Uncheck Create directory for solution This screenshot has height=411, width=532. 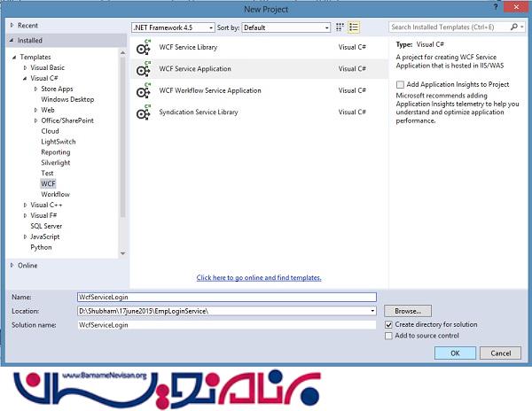[387, 324]
